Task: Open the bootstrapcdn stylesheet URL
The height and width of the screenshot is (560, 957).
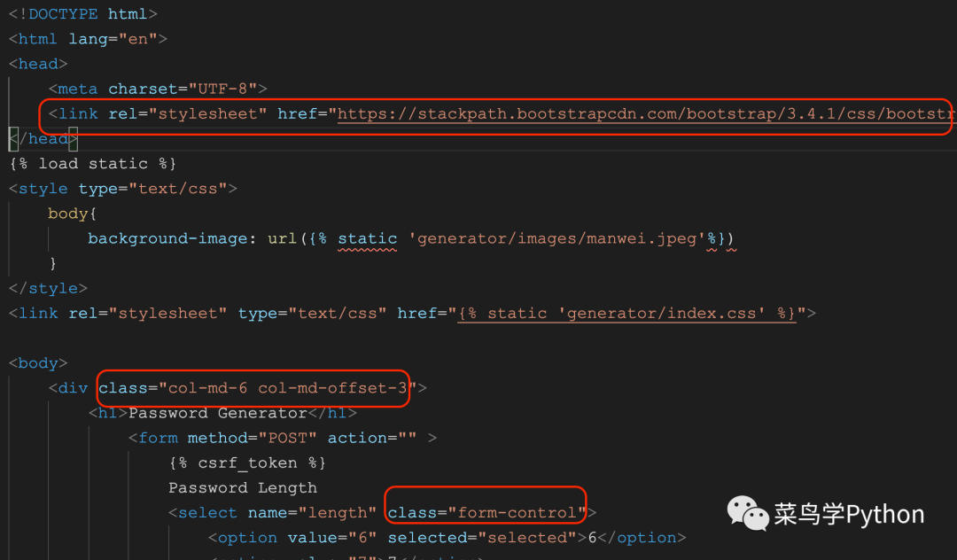Action: 646,114
